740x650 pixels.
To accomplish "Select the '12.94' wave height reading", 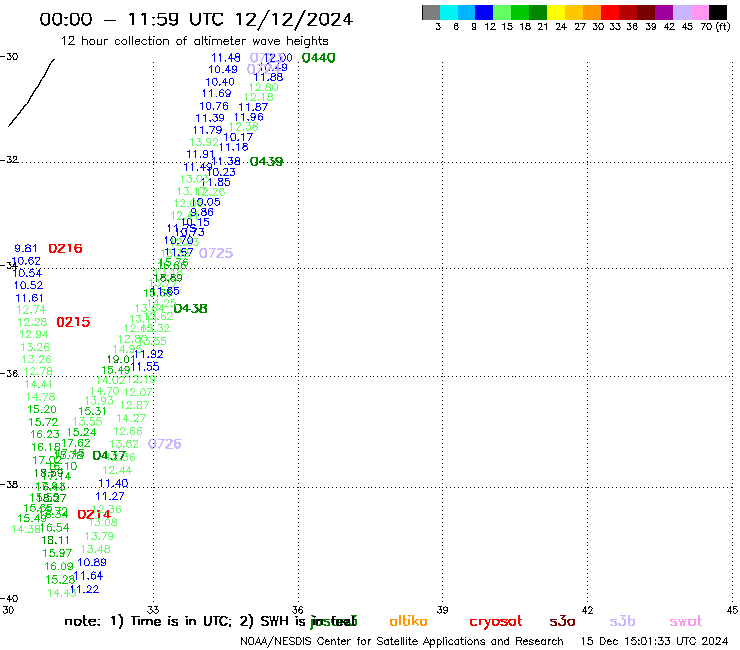I will click(x=34, y=334).
